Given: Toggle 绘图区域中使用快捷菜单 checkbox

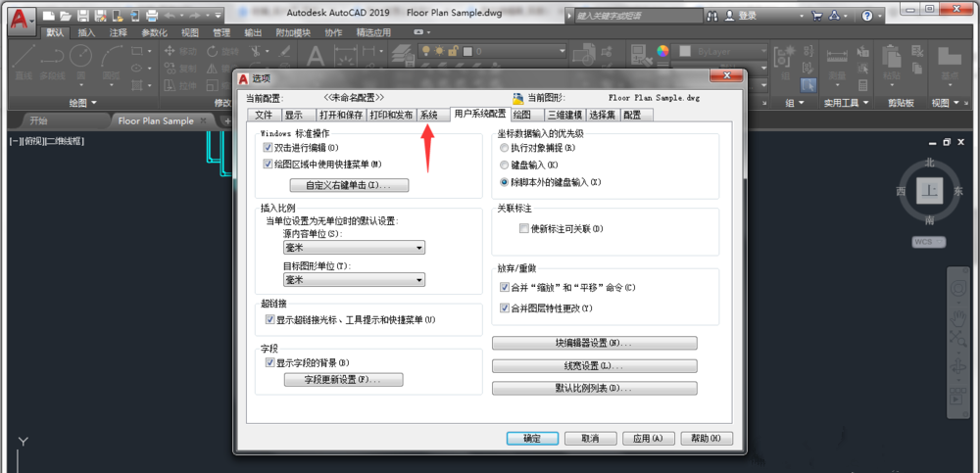Looking at the screenshot, I should [x=269, y=165].
